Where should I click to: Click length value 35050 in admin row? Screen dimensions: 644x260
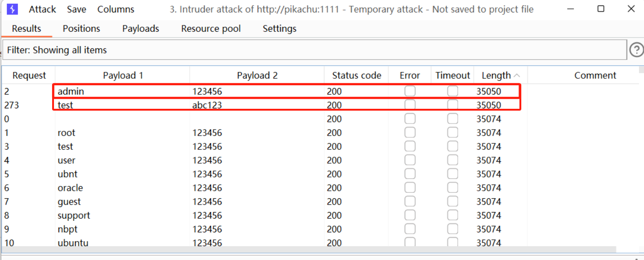point(489,91)
